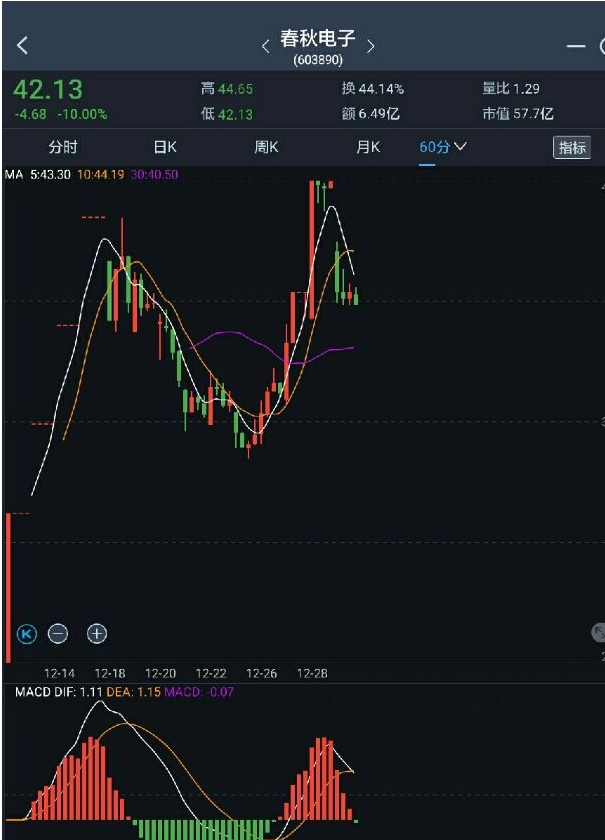Image resolution: width=605 pixels, height=840 pixels.
Task: Click the MA 10:44.19 legend value
Action: (101, 175)
